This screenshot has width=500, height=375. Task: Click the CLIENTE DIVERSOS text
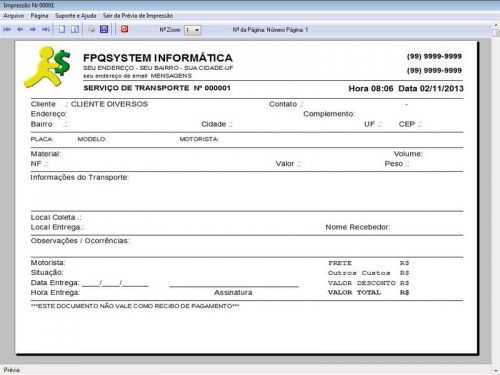click(109, 104)
